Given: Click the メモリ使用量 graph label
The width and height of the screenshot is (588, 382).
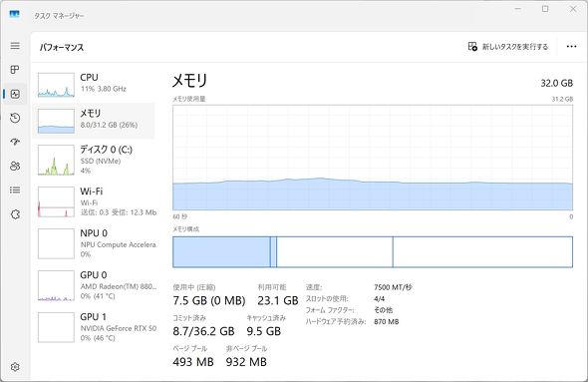Looking at the screenshot, I should [x=189, y=99].
